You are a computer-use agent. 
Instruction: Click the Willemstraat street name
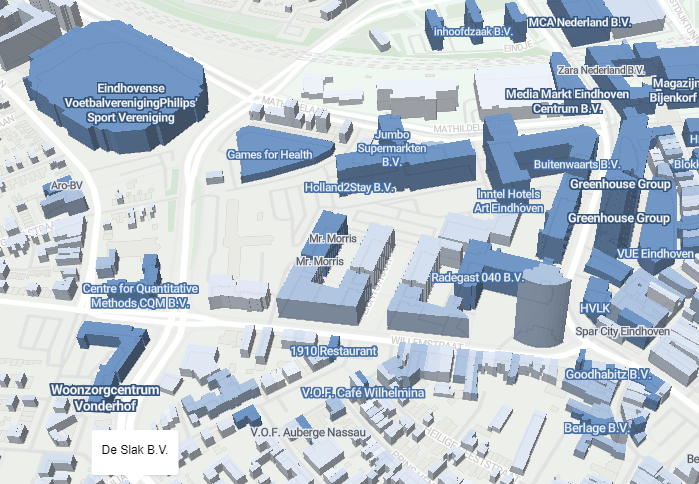[x=428, y=343]
